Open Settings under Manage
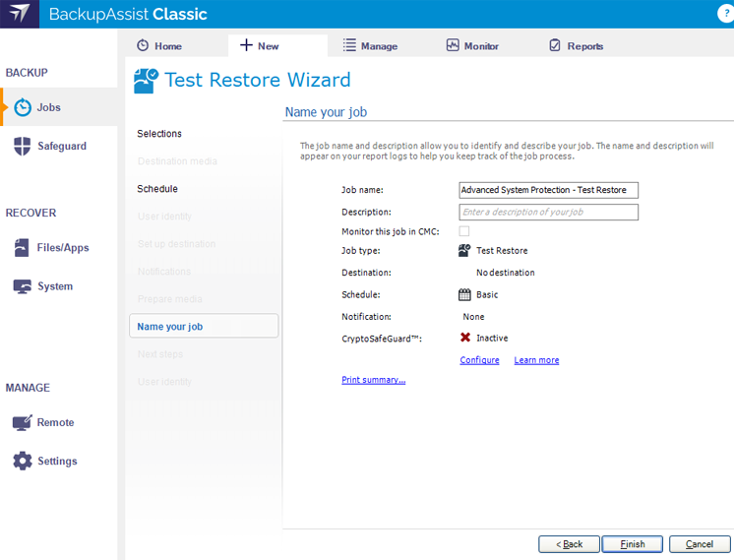The image size is (734, 560). coord(58,461)
